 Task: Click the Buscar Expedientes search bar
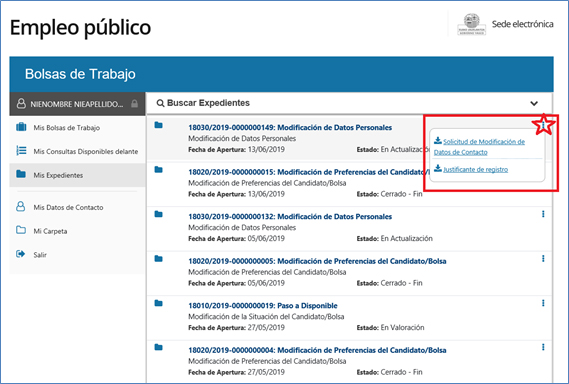tap(349, 103)
